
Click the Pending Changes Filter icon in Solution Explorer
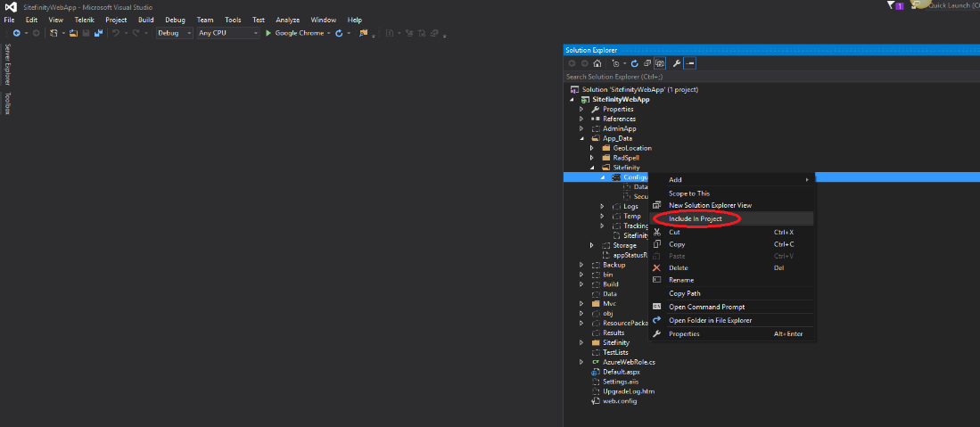tap(615, 63)
